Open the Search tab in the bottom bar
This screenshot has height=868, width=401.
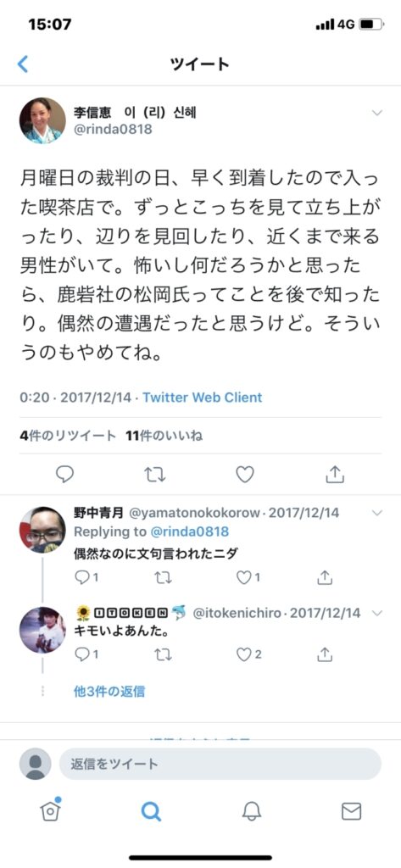pyautogui.click(x=151, y=811)
